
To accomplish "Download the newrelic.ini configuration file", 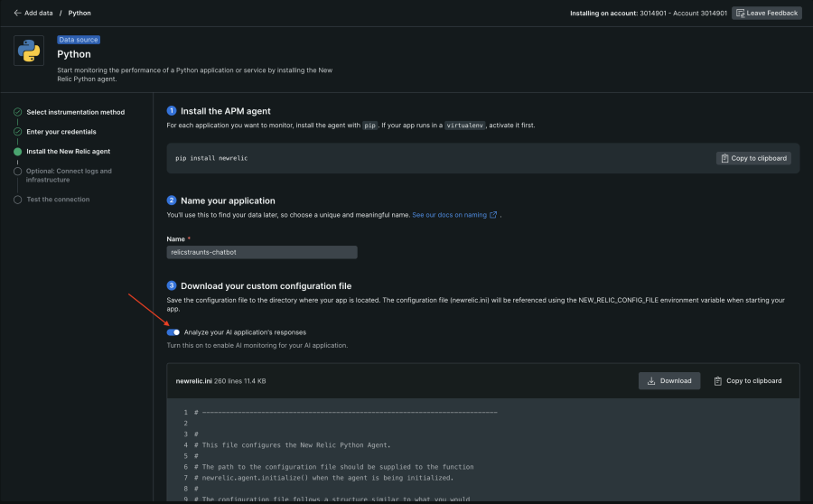I will tap(669, 381).
